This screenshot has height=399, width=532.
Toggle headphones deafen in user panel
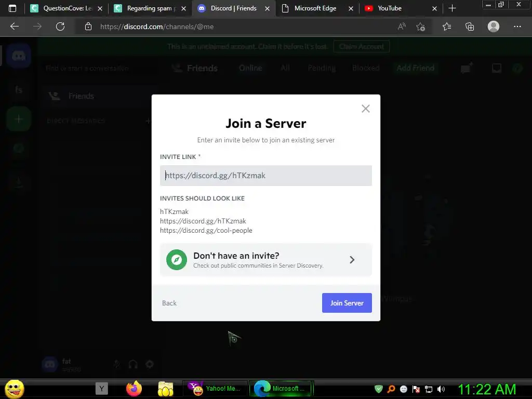point(133,364)
